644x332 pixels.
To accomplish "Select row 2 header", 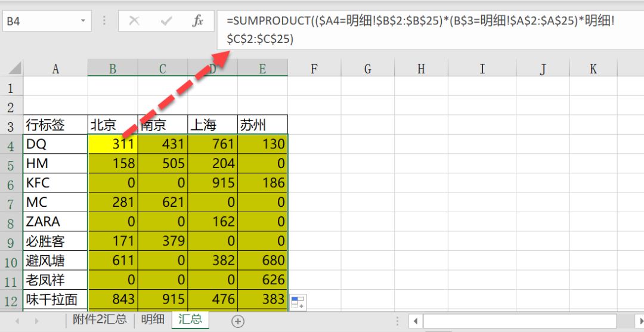I will click(x=11, y=106).
